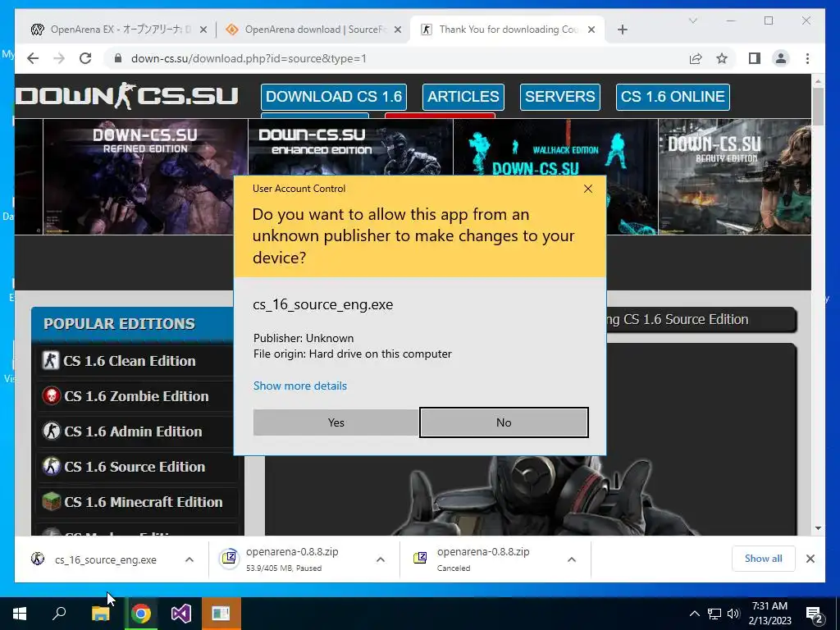Click the cs_16_source_eng.exe file name in the UAC dialog
The height and width of the screenshot is (630, 840).
[x=323, y=304]
